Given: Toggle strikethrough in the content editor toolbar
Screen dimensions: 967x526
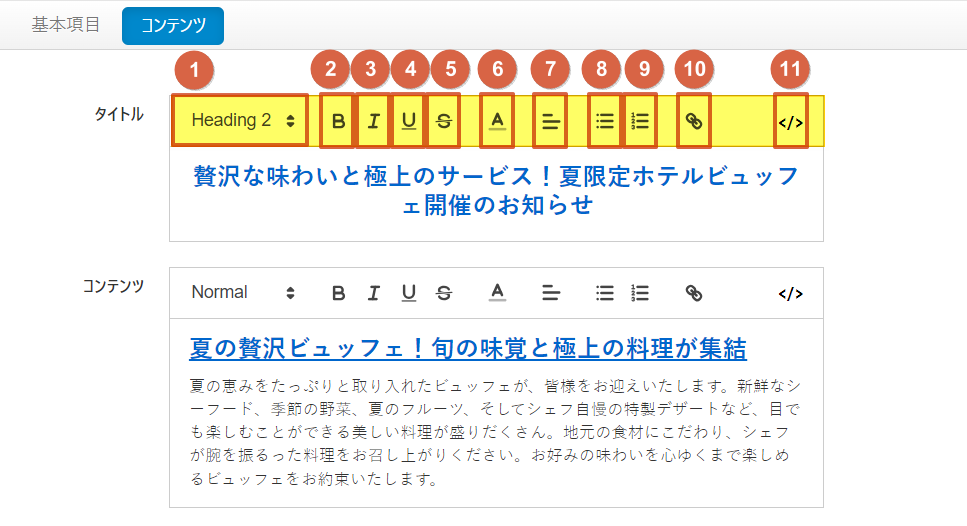Looking at the screenshot, I should [443, 293].
